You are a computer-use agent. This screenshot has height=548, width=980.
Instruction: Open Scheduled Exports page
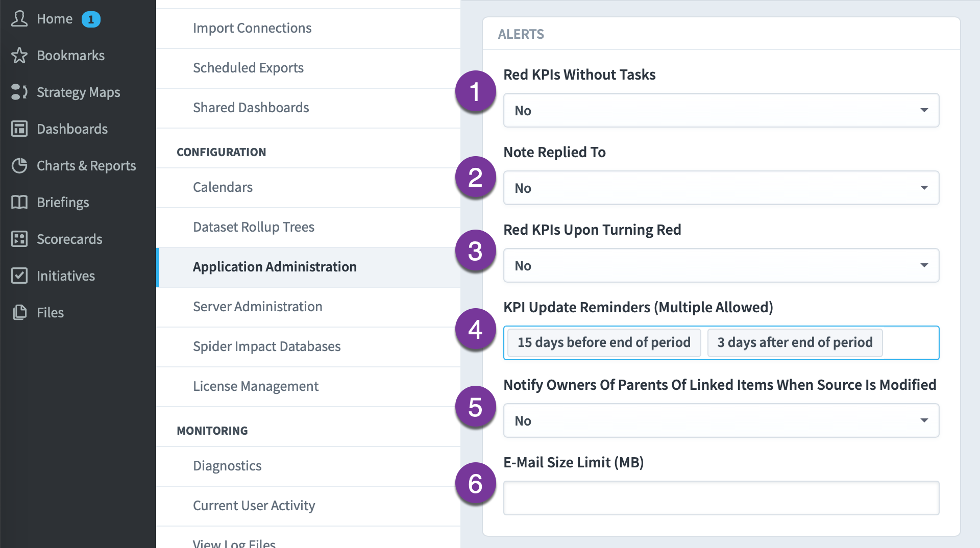308,68
